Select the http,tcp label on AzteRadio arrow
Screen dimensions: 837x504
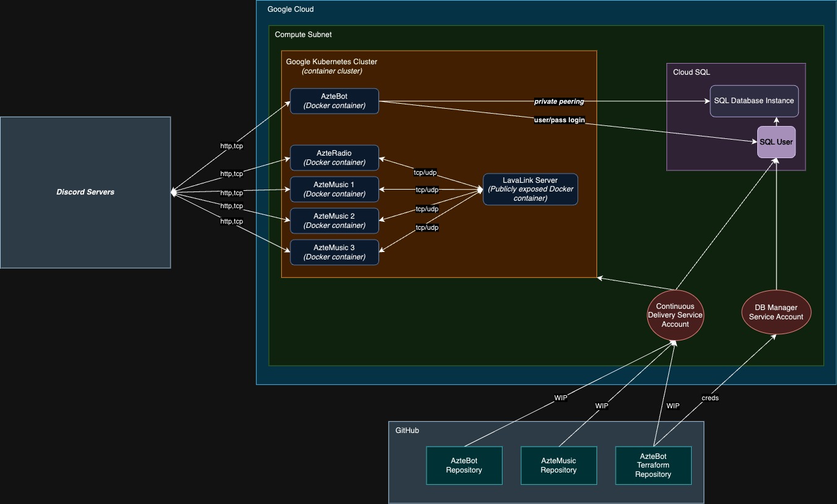point(232,174)
